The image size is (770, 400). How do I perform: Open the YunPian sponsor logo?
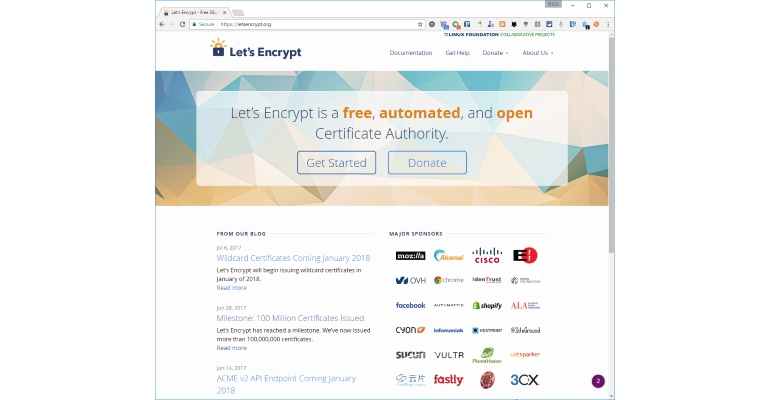pos(411,380)
